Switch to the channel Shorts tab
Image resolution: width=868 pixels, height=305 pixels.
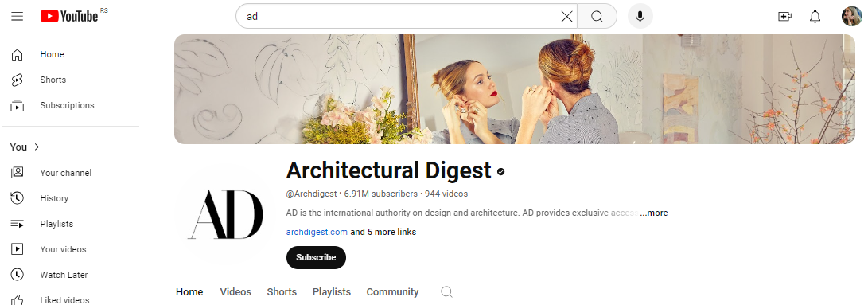point(282,291)
